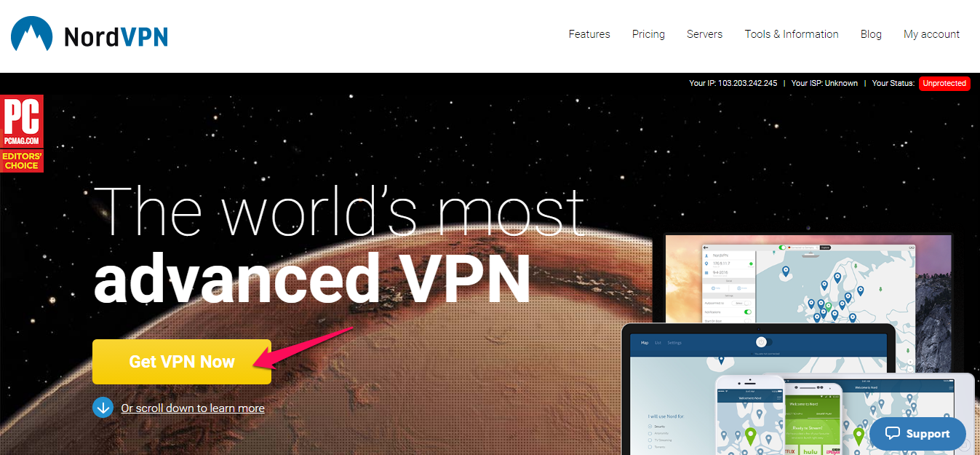
Task: Open My account from the top navigation
Action: pos(931,34)
